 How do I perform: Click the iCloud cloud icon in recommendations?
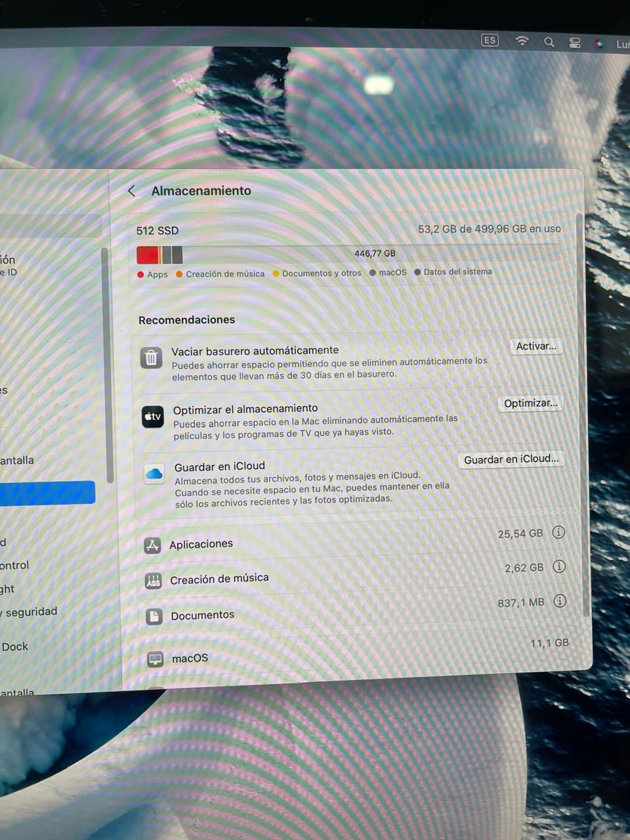tap(154, 474)
